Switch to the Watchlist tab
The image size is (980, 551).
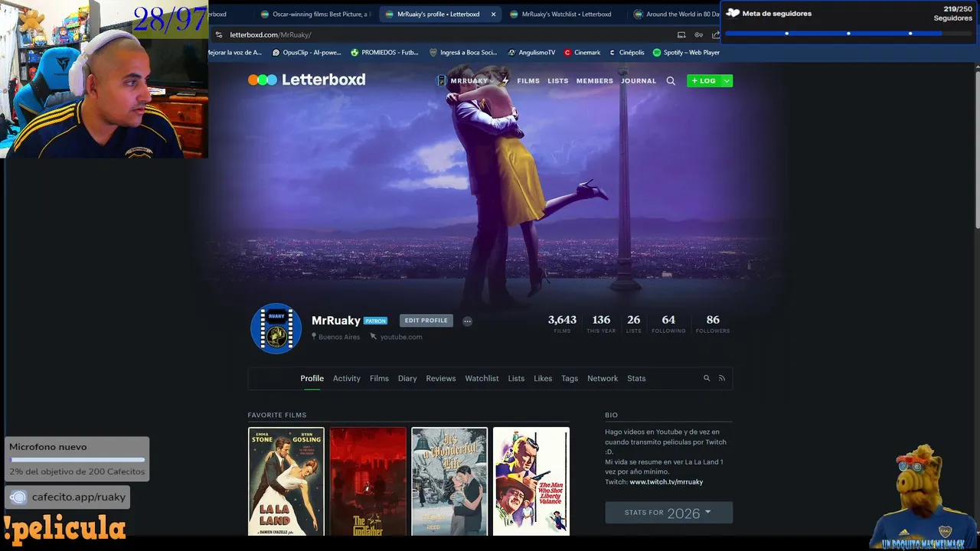(482, 378)
